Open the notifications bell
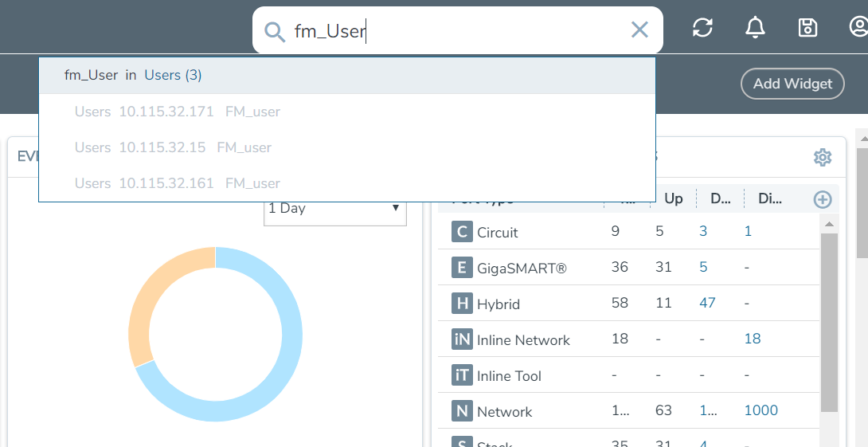The height and width of the screenshot is (447, 868). [755, 27]
